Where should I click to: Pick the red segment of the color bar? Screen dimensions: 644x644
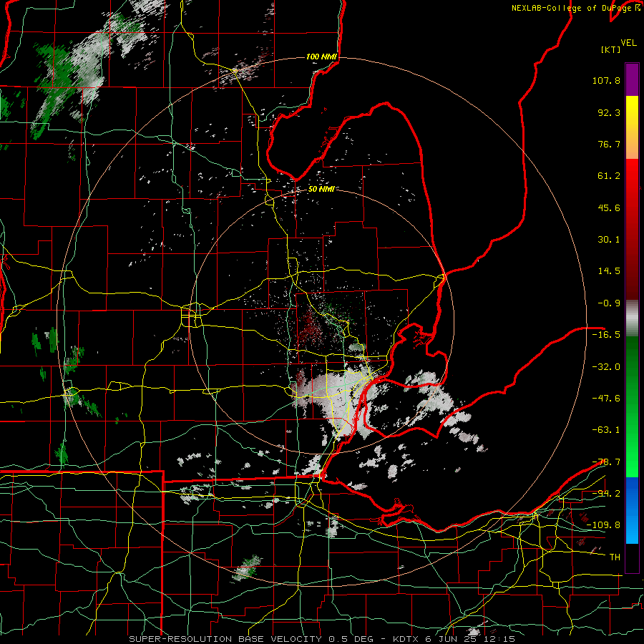click(x=632, y=229)
